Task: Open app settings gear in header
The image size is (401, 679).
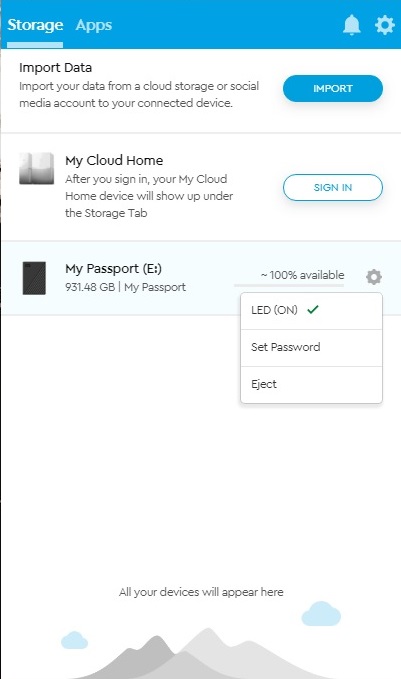Action: click(x=385, y=25)
